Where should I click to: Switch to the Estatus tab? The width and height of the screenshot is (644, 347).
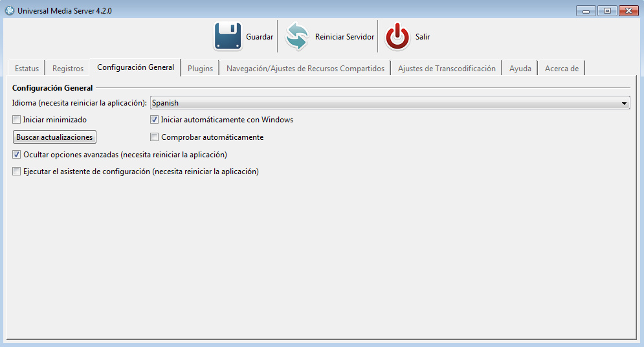click(x=27, y=69)
